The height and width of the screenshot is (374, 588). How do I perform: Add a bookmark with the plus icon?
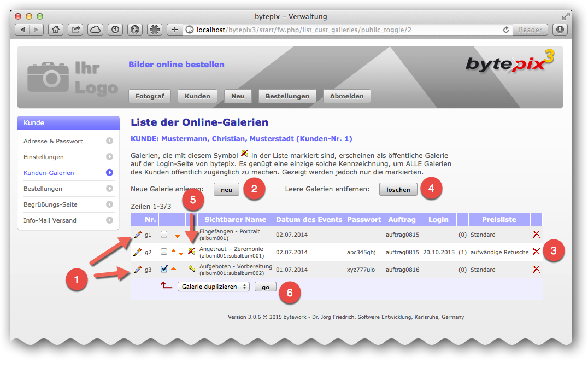tap(174, 30)
